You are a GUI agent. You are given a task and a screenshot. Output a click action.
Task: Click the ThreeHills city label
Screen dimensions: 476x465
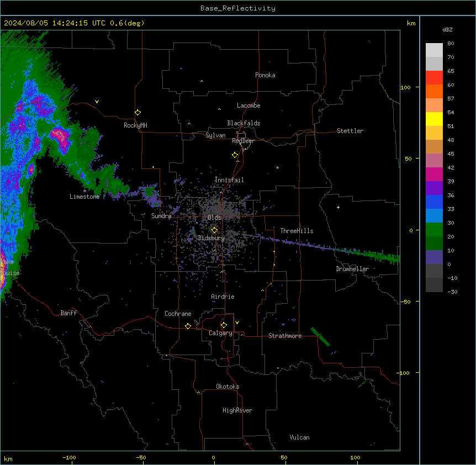click(297, 231)
